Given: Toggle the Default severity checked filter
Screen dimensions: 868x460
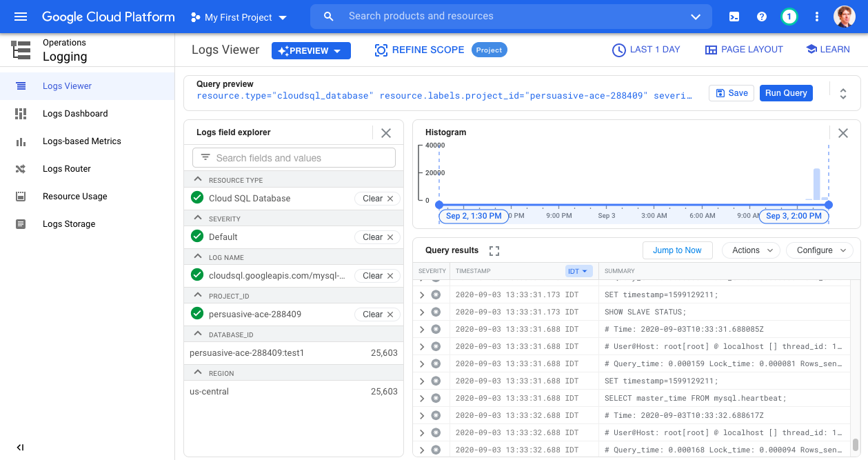Looking at the screenshot, I should click(x=197, y=237).
